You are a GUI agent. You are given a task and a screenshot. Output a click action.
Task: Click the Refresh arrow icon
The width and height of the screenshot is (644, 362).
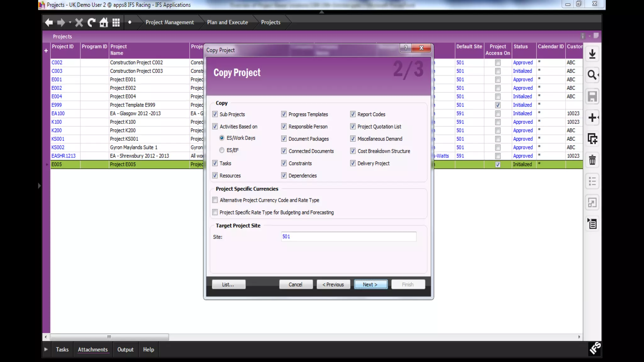[x=92, y=22]
